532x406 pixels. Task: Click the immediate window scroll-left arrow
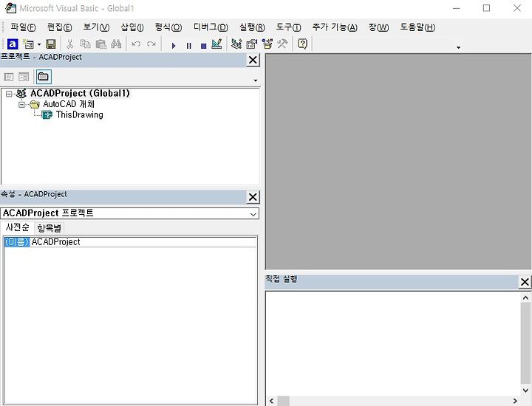point(271,401)
